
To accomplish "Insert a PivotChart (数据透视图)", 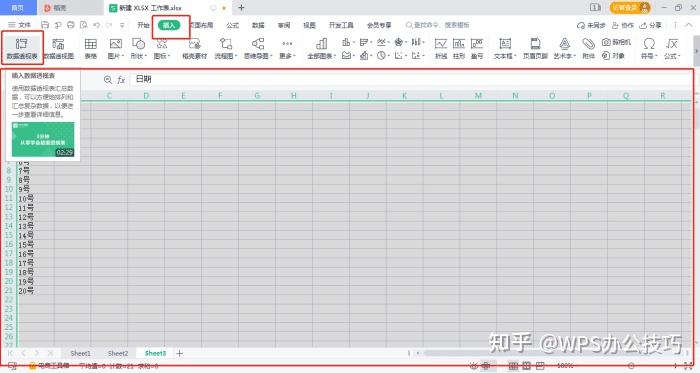I will point(58,48).
